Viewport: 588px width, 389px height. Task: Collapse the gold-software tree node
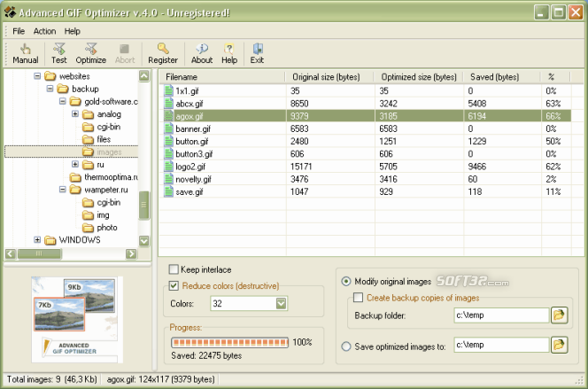click(x=63, y=101)
